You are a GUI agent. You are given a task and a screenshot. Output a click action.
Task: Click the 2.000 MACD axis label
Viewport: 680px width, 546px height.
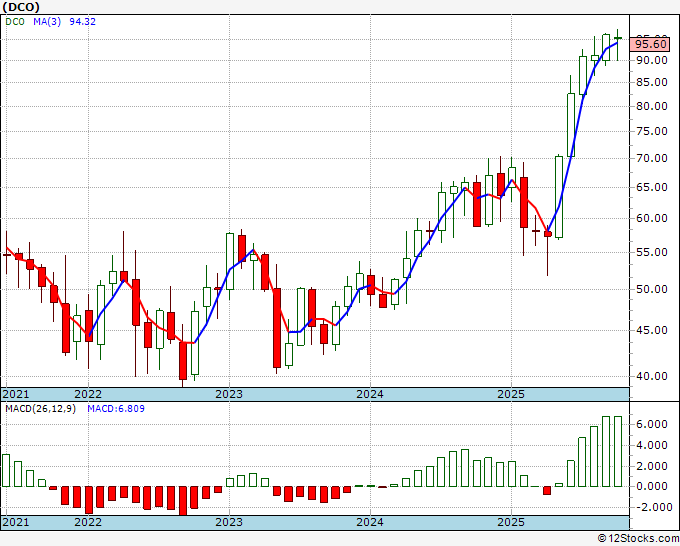click(652, 466)
